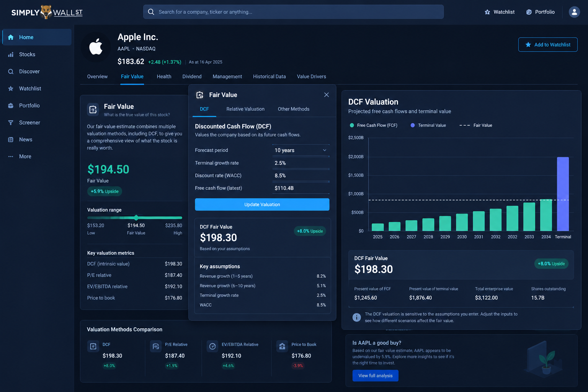The height and width of the screenshot is (392, 588).
Task: Click the P/E Relative method icon
Action: point(155,346)
